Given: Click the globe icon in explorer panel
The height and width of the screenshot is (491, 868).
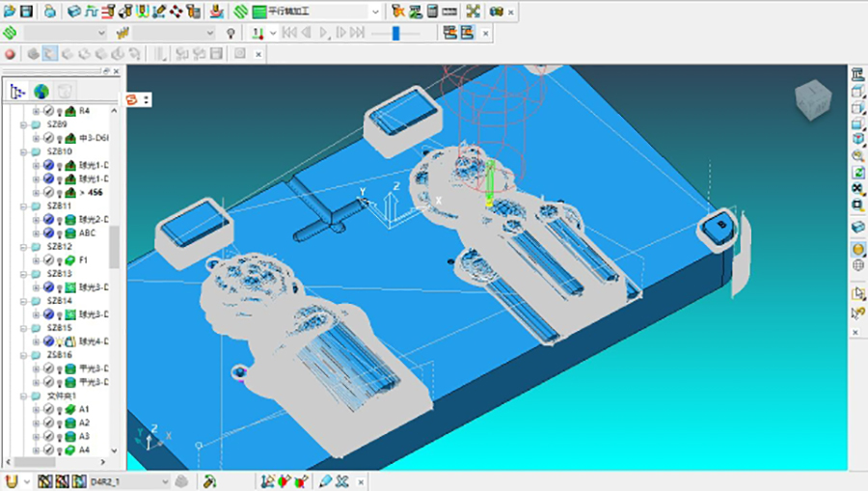Looking at the screenshot, I should [x=41, y=92].
